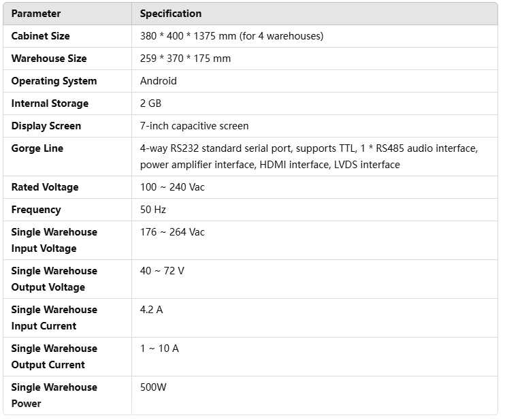This screenshot has width=505, height=420.
Task: Click the 4.2 A input current value
Action: click(151, 310)
